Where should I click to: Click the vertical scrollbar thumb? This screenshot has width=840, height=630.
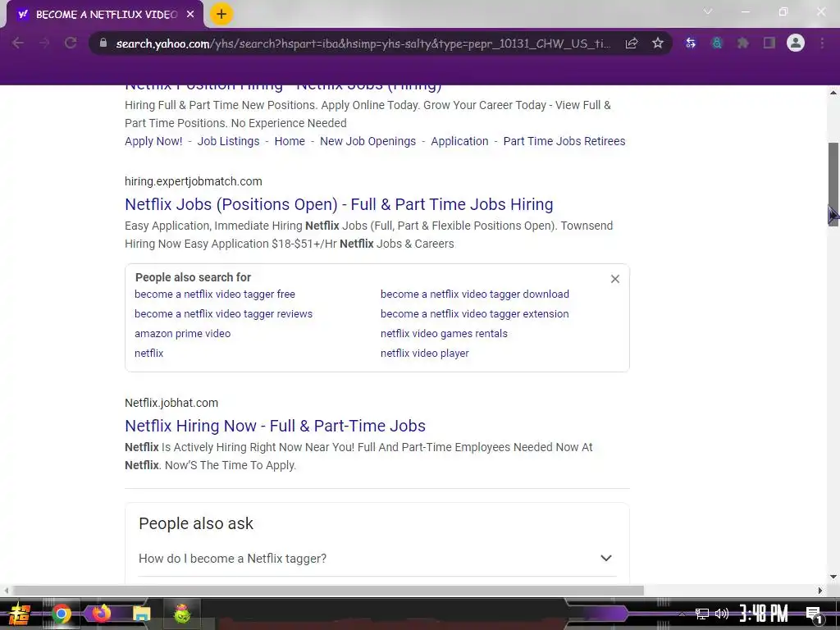(x=833, y=184)
